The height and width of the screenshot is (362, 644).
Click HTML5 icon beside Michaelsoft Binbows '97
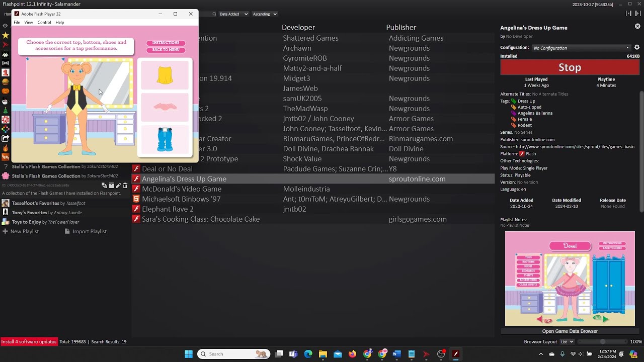coord(136,199)
